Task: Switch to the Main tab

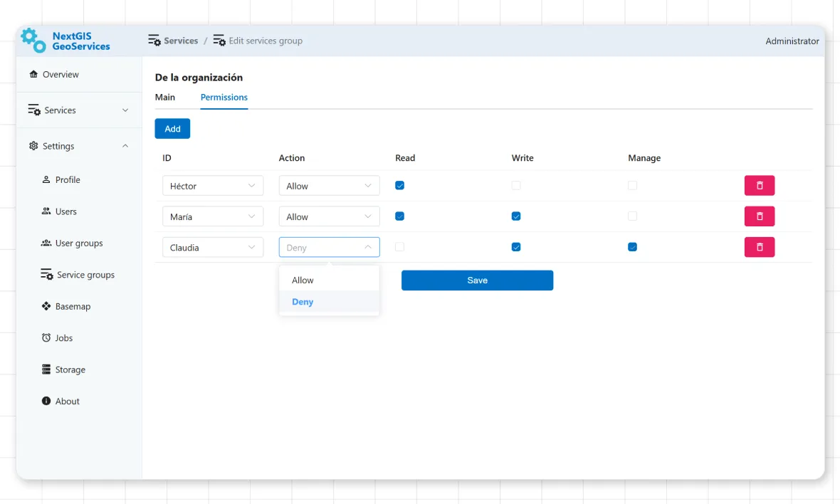Action: click(165, 97)
